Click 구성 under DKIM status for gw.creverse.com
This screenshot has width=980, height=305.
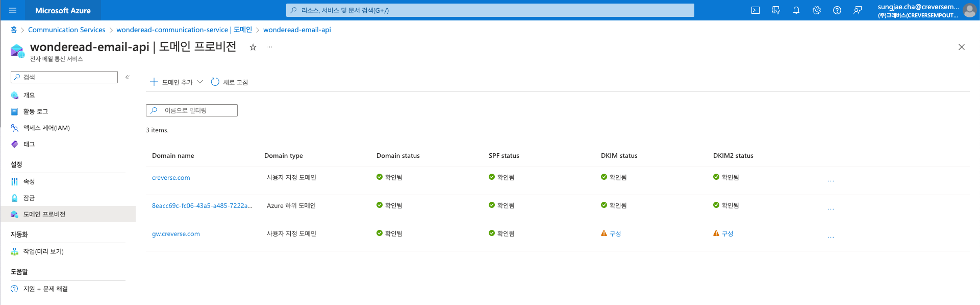pyautogui.click(x=615, y=233)
